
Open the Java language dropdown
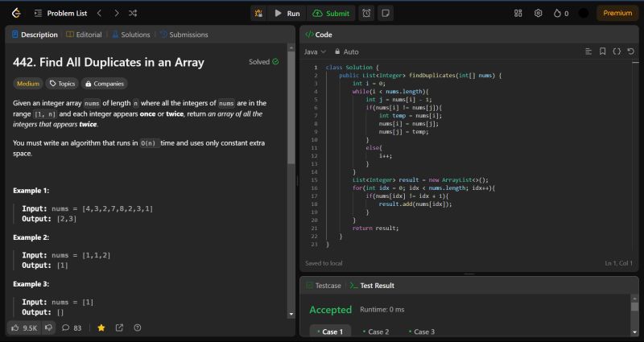(x=313, y=52)
